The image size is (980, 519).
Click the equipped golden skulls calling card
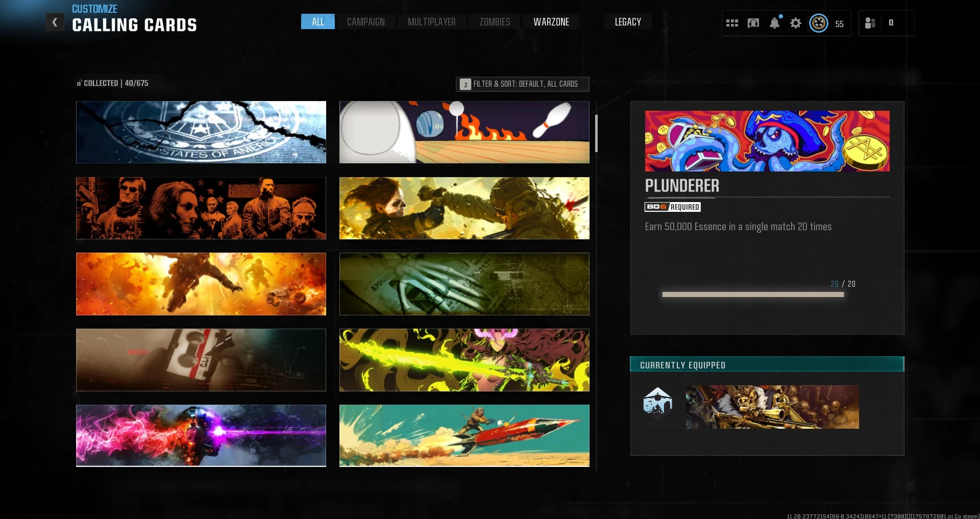[772, 407]
